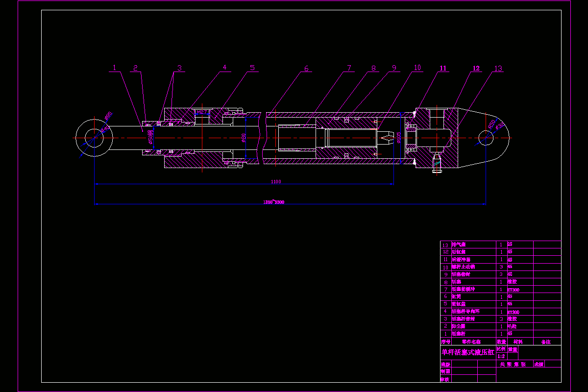The height and width of the screenshot is (392, 588).
Task: Click the 材料 column header
Action: [x=518, y=342]
